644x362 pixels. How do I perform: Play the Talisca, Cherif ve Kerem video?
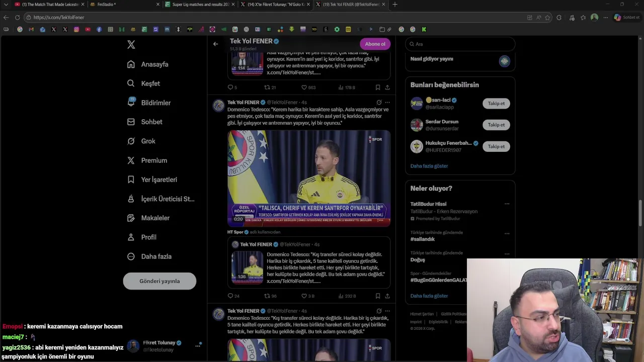click(x=309, y=178)
